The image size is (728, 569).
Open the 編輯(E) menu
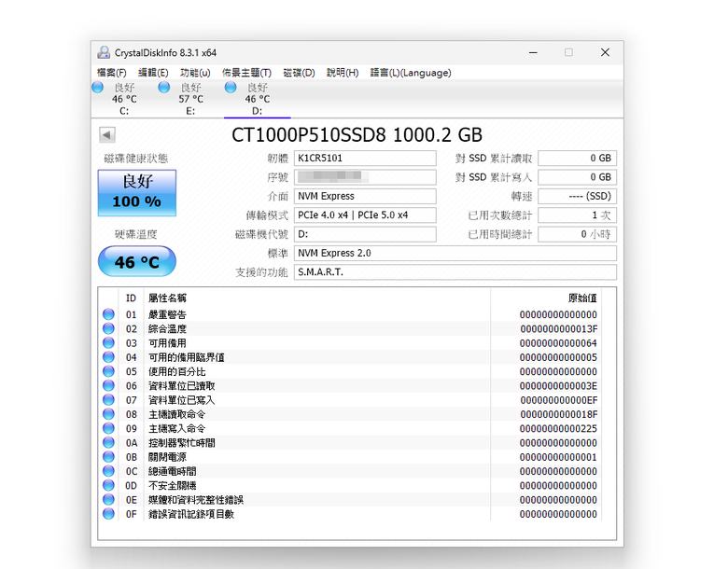[x=153, y=73]
